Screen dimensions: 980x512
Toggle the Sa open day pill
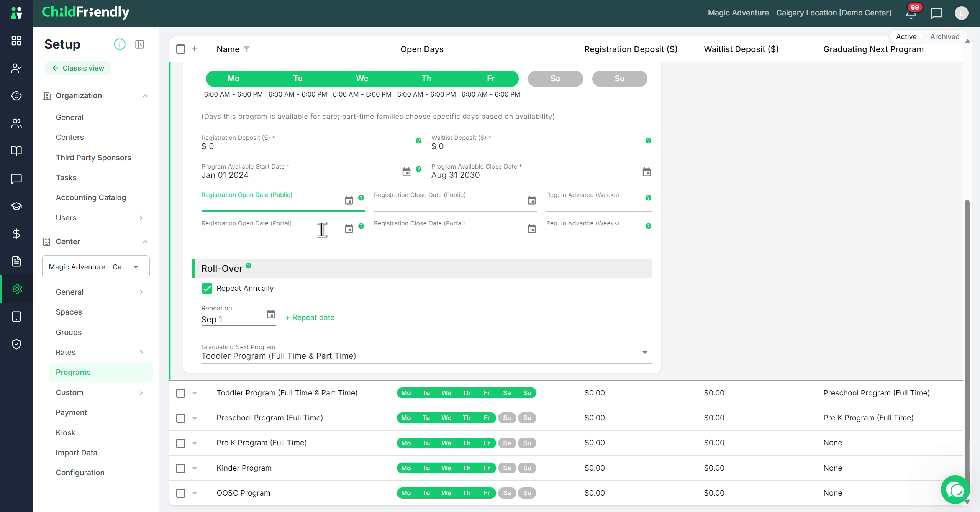555,79
